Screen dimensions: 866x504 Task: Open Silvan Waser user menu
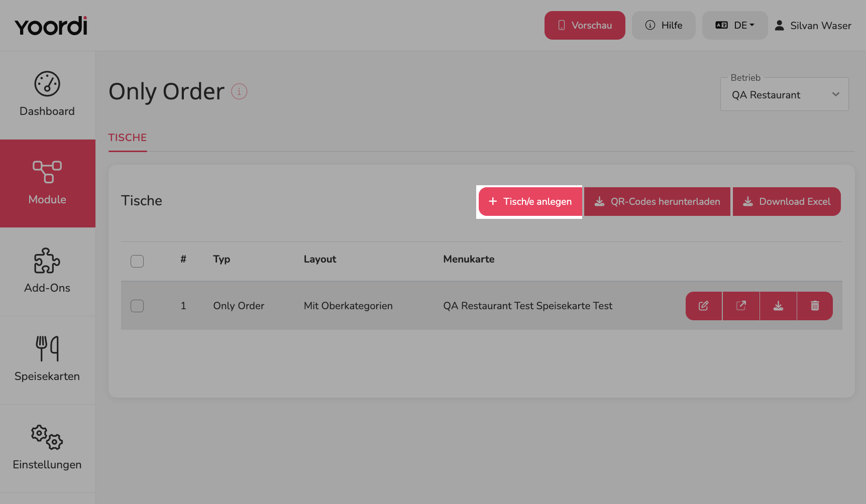[813, 25]
